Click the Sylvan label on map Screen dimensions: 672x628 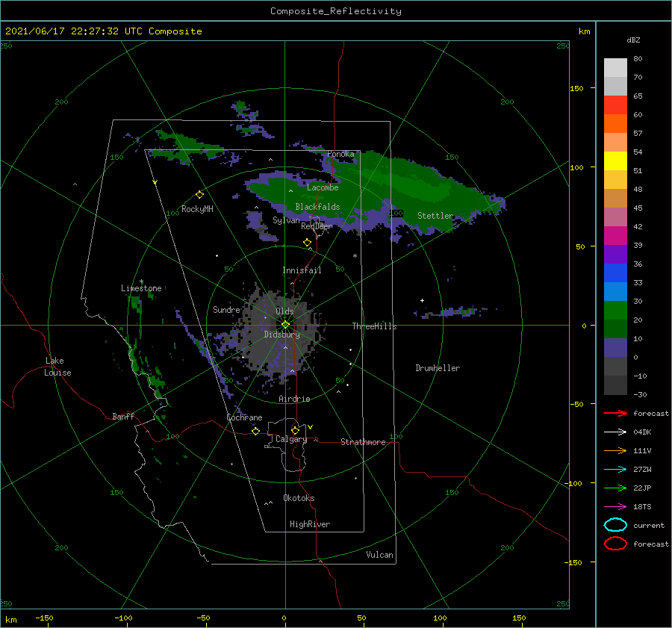point(286,220)
